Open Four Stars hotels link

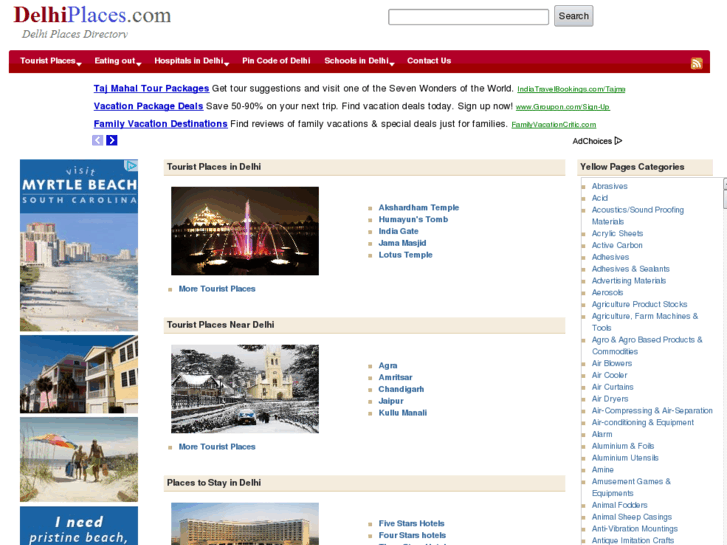(412, 535)
